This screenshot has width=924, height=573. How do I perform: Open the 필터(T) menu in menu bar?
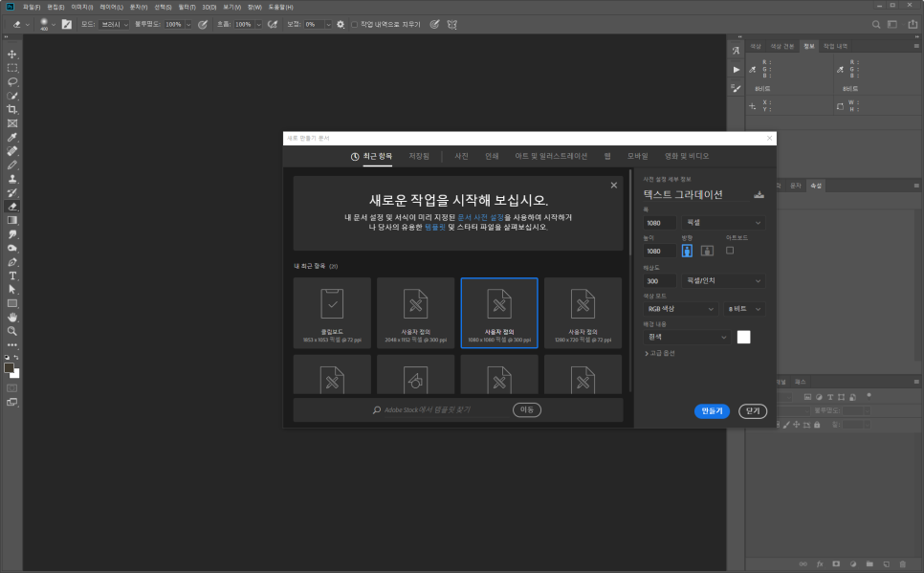186,7
